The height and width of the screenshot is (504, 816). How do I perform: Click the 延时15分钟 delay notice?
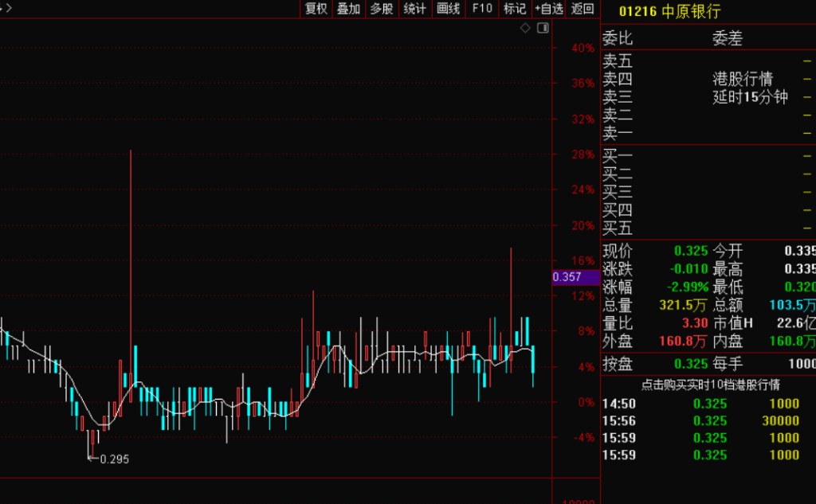(750, 97)
